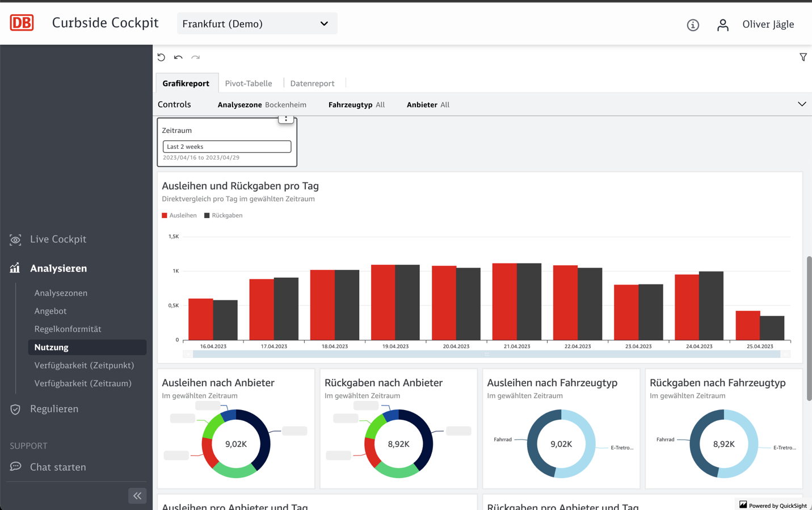Select the Live Cockpit eye icon
812x510 pixels.
coord(15,239)
